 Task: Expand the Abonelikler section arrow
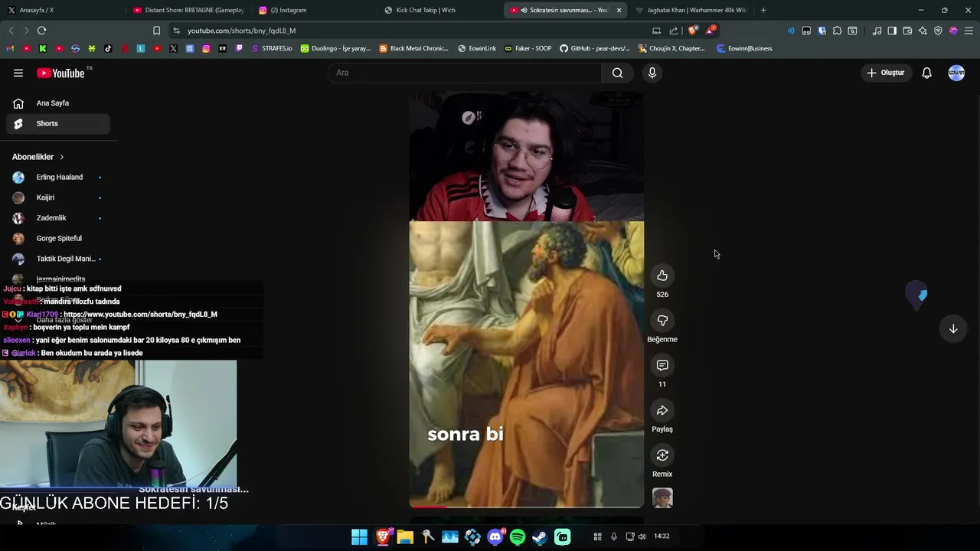pyautogui.click(x=62, y=157)
